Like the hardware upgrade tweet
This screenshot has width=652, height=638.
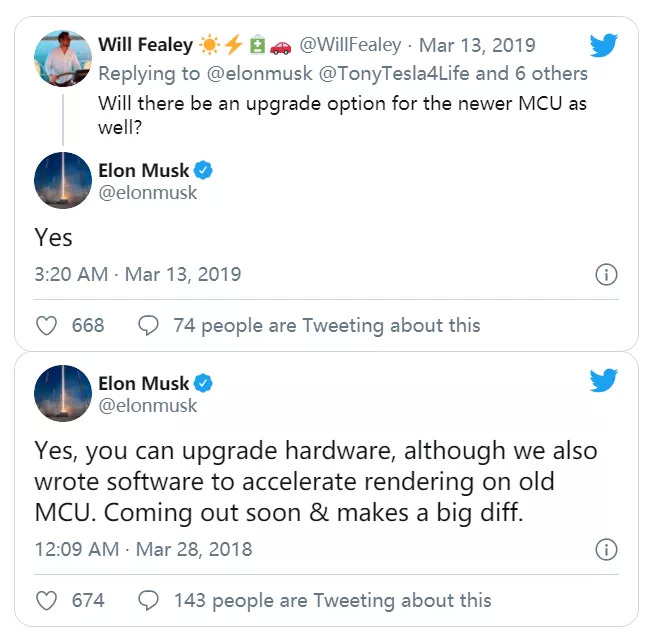tap(46, 600)
